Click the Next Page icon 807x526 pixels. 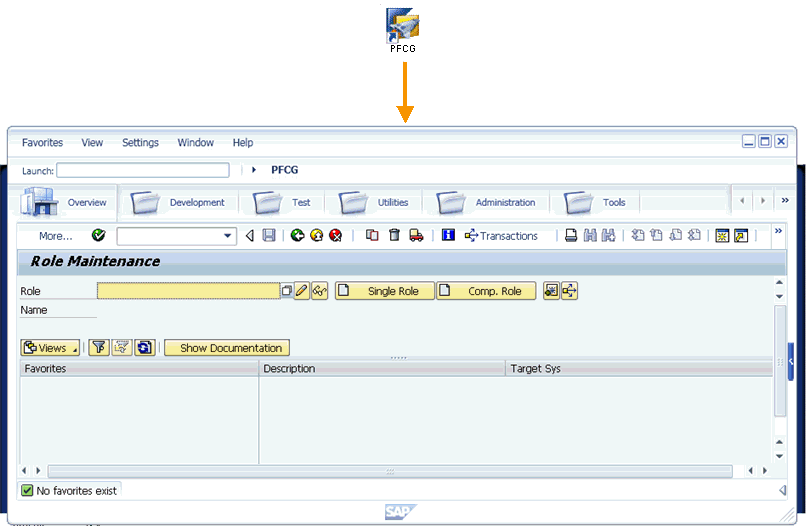(x=676, y=235)
